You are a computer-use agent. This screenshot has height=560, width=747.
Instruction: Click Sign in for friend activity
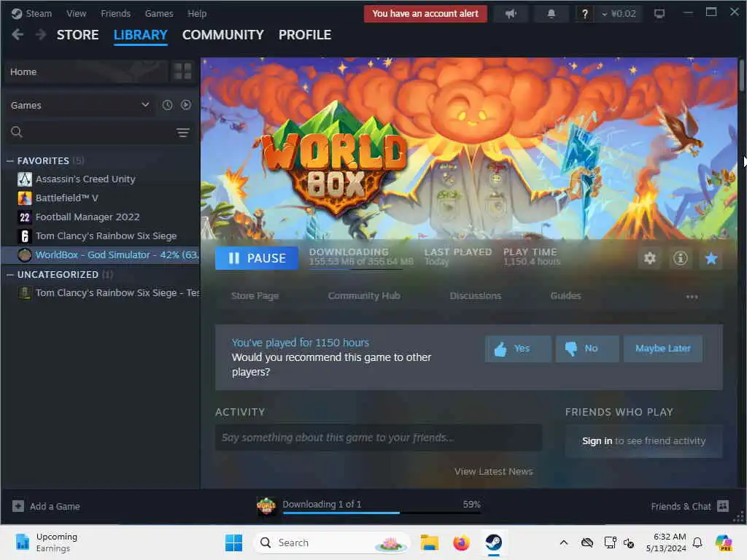click(597, 441)
